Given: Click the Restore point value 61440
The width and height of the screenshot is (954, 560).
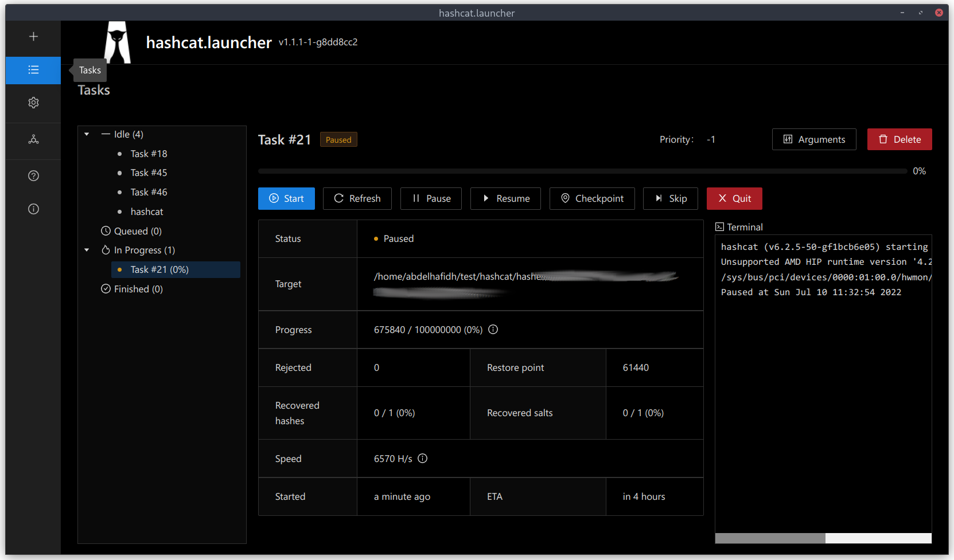Looking at the screenshot, I should [x=636, y=367].
